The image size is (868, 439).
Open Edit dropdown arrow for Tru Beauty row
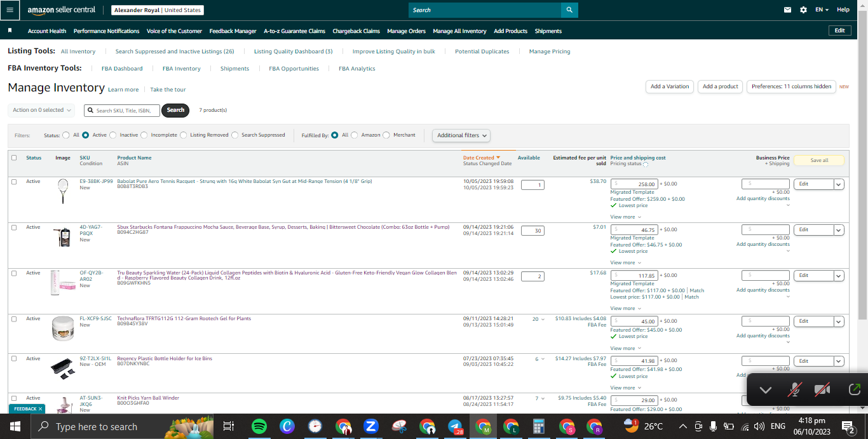[839, 276]
